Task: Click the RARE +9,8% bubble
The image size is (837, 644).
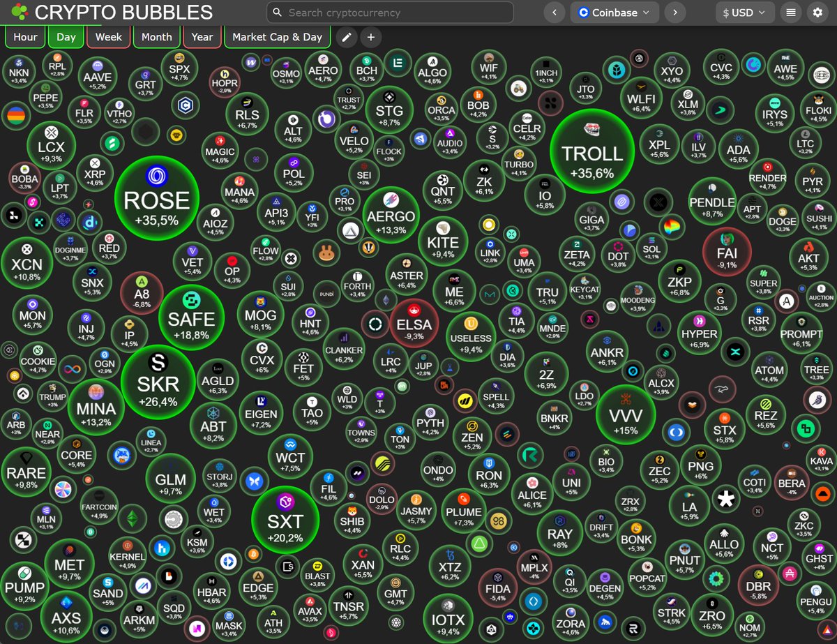Action: pos(27,471)
